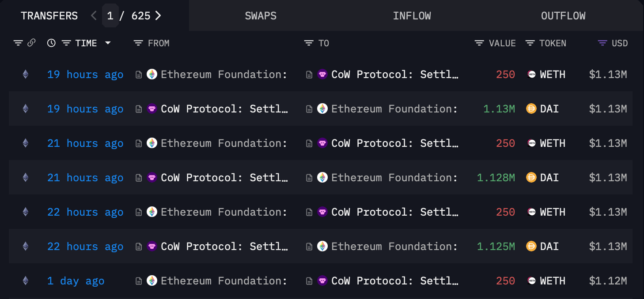Open the TIME column sort dropdown
This screenshot has width=644, height=299.
pyautogui.click(x=107, y=43)
